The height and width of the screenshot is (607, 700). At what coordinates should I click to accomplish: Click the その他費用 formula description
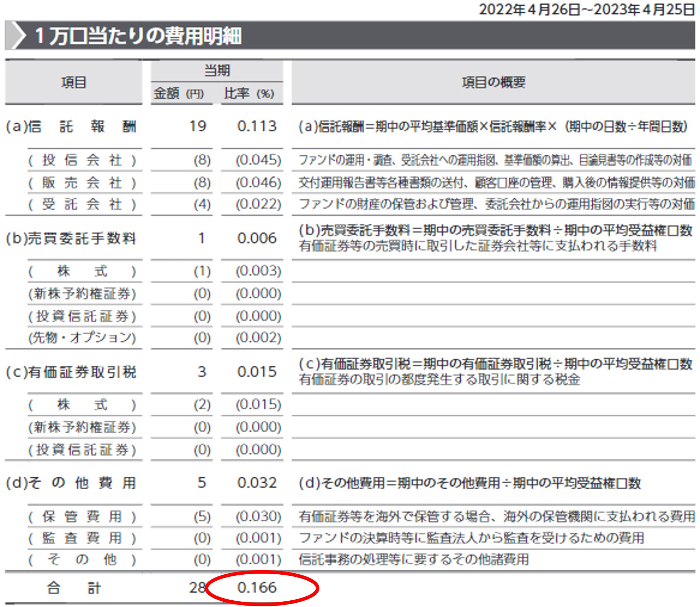point(470,483)
